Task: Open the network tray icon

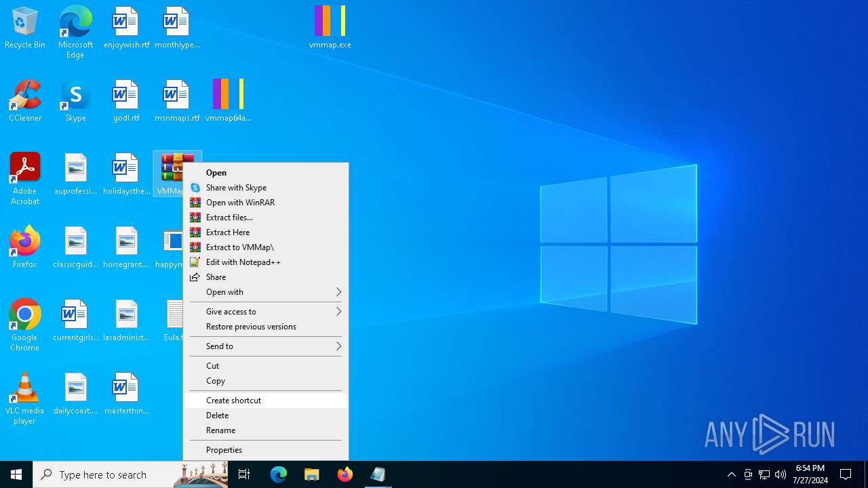Action: point(764,474)
